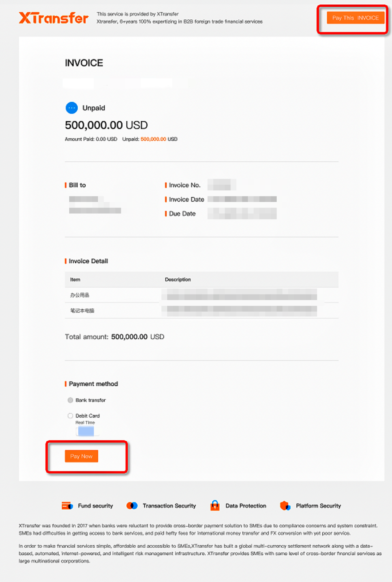392x582 pixels.
Task: Click the 办公用品 item row
Action: (201, 295)
